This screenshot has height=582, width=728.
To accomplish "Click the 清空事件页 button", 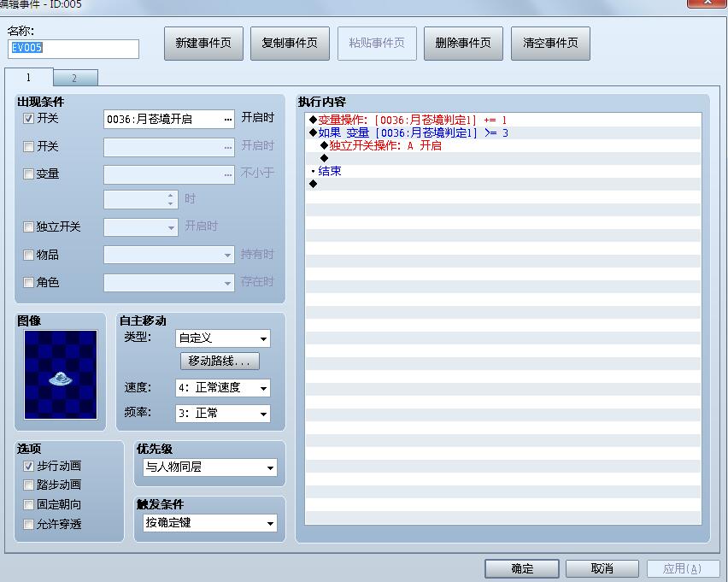I will [550, 44].
